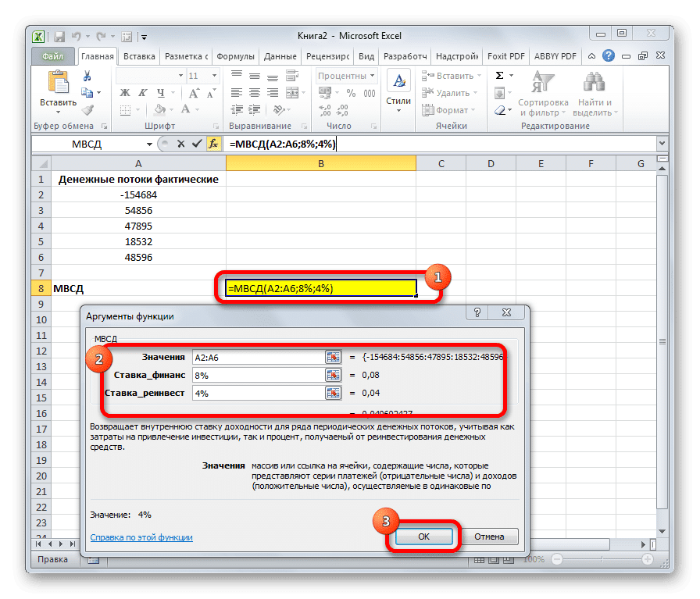
Task: Click the font color A icon
Action: click(186, 109)
